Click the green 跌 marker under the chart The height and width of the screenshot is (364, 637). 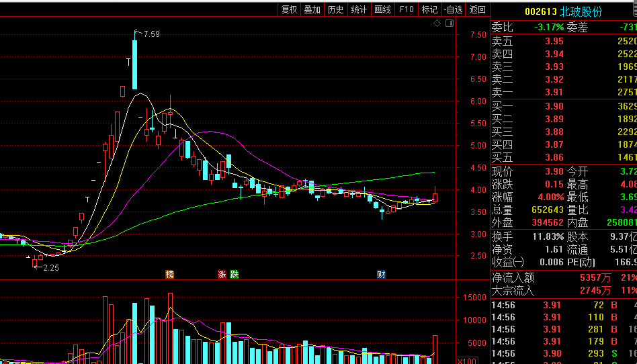point(235,274)
